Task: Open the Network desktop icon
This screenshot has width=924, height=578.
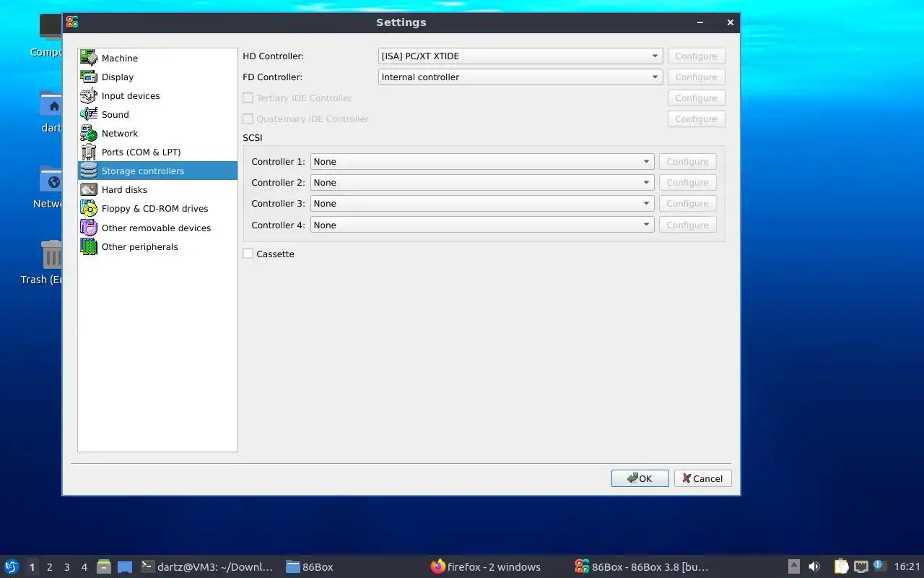Action: tap(52, 179)
